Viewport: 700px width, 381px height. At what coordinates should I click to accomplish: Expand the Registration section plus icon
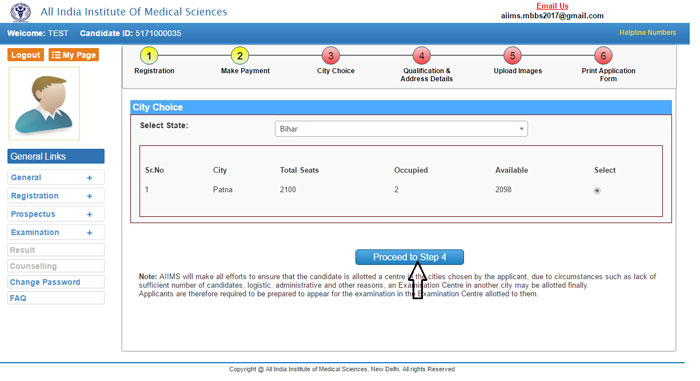(x=89, y=196)
